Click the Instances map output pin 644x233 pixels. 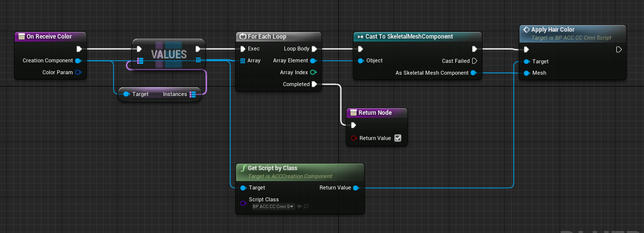click(192, 94)
